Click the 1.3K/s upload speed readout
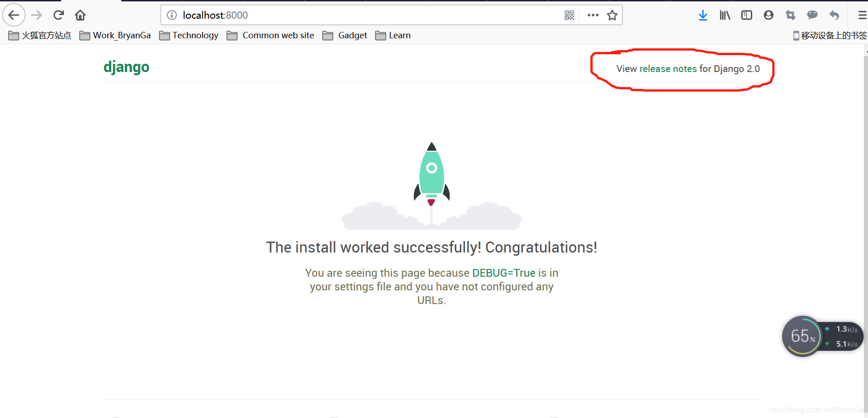This screenshot has height=418, width=868. (x=842, y=329)
